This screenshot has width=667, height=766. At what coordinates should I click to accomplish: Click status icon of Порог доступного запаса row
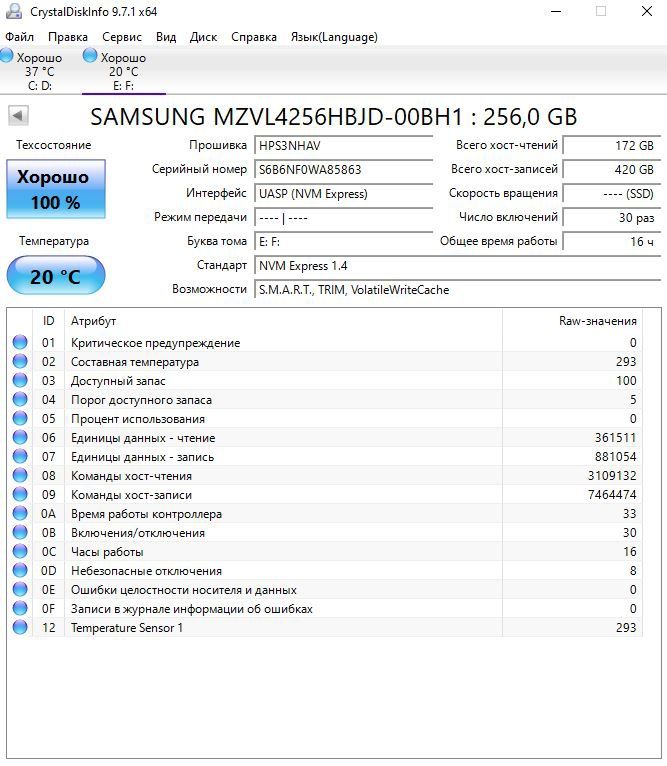(x=20, y=399)
